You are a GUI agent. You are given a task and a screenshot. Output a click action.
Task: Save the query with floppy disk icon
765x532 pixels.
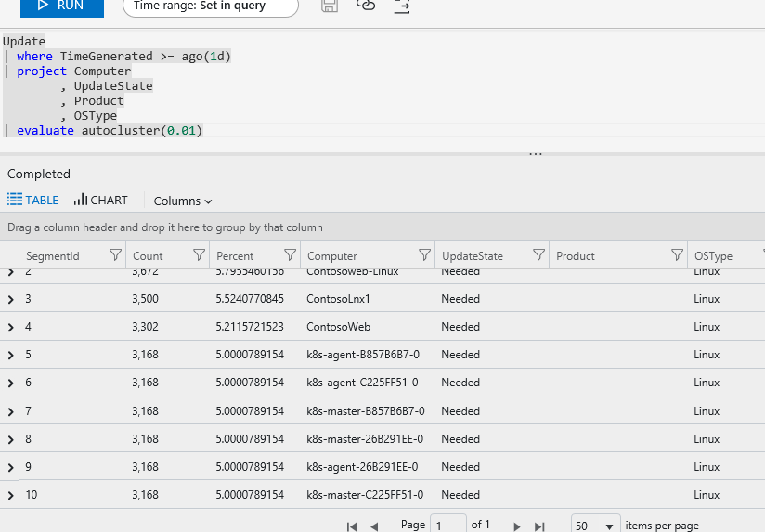pyautogui.click(x=330, y=6)
